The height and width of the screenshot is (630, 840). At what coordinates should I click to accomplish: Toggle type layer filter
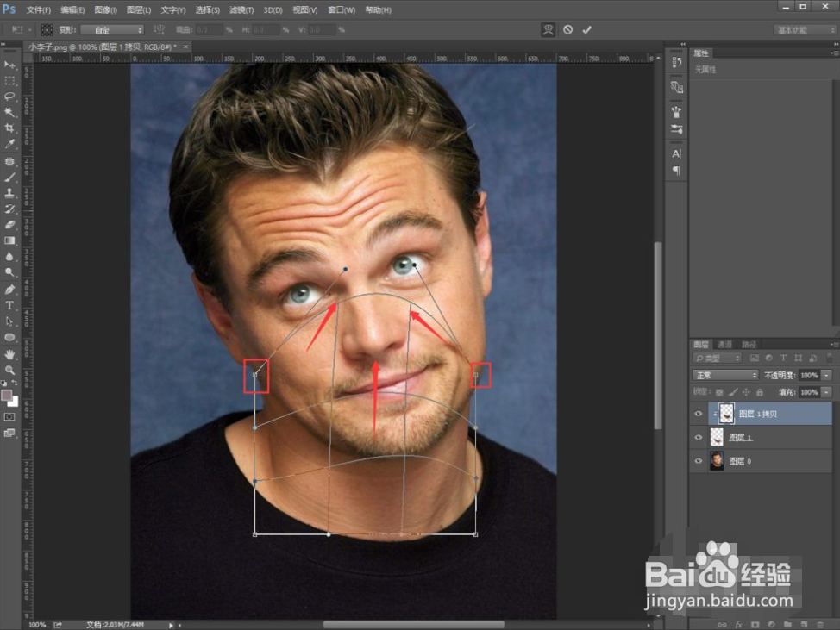tap(783, 358)
